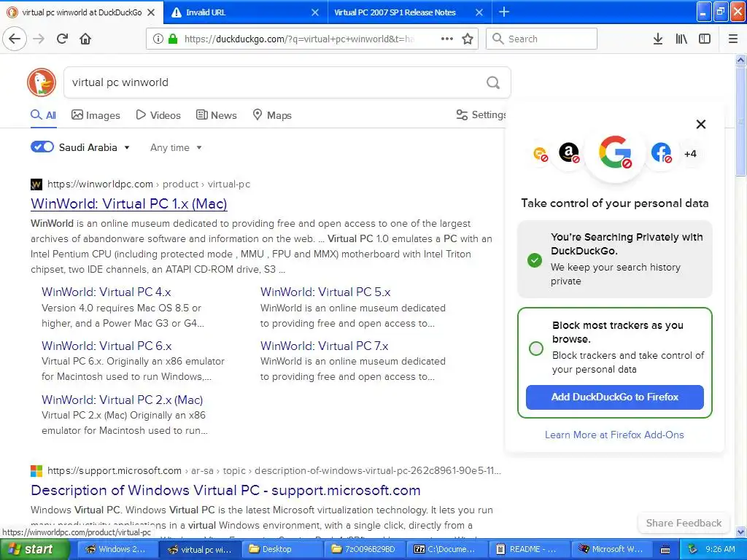The height and width of the screenshot is (560, 747).
Task: Close the DuckDuckGo privacy popup
Action: [x=701, y=124]
